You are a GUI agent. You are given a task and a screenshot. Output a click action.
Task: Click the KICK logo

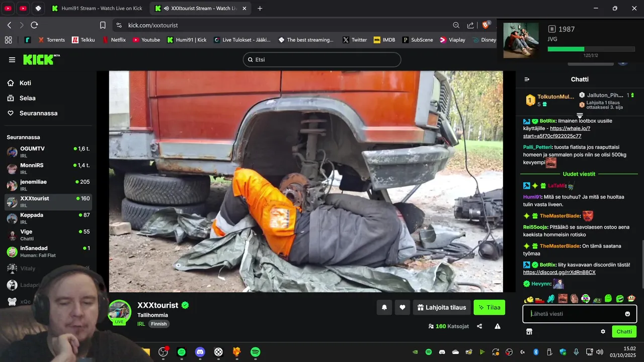pyautogui.click(x=41, y=59)
